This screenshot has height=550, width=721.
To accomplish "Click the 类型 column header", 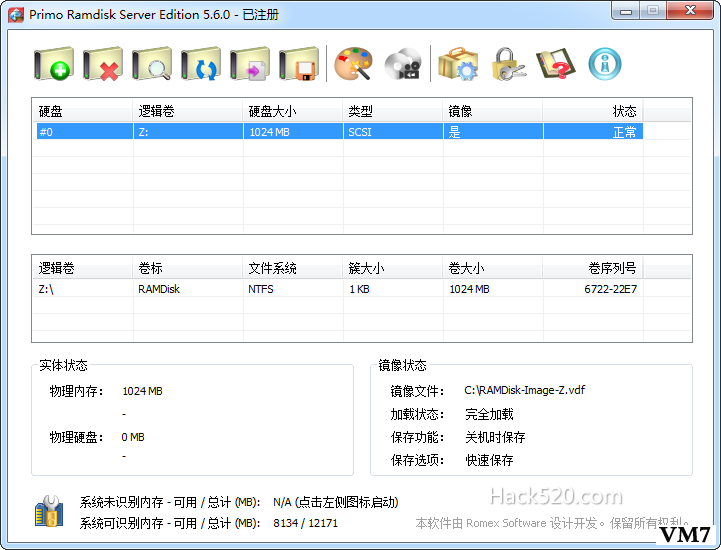I will pyautogui.click(x=392, y=111).
